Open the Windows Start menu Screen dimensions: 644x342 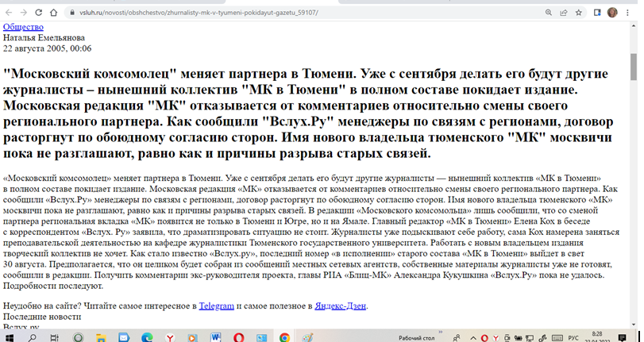click(x=9, y=337)
